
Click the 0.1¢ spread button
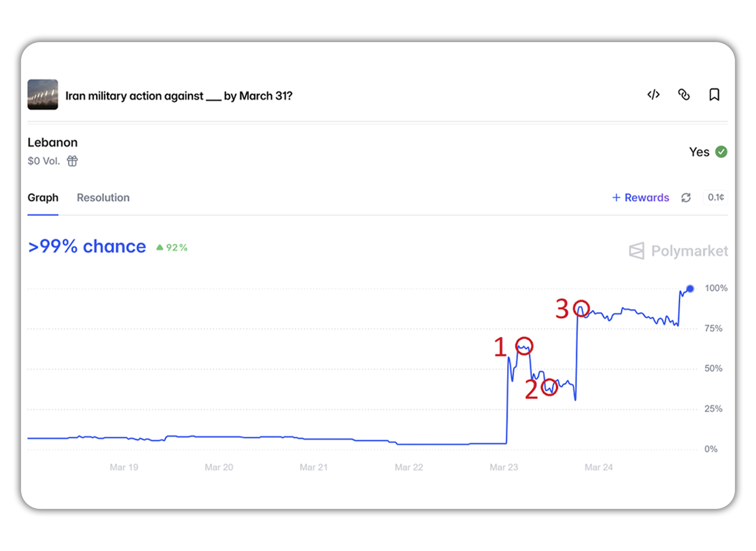click(x=715, y=198)
